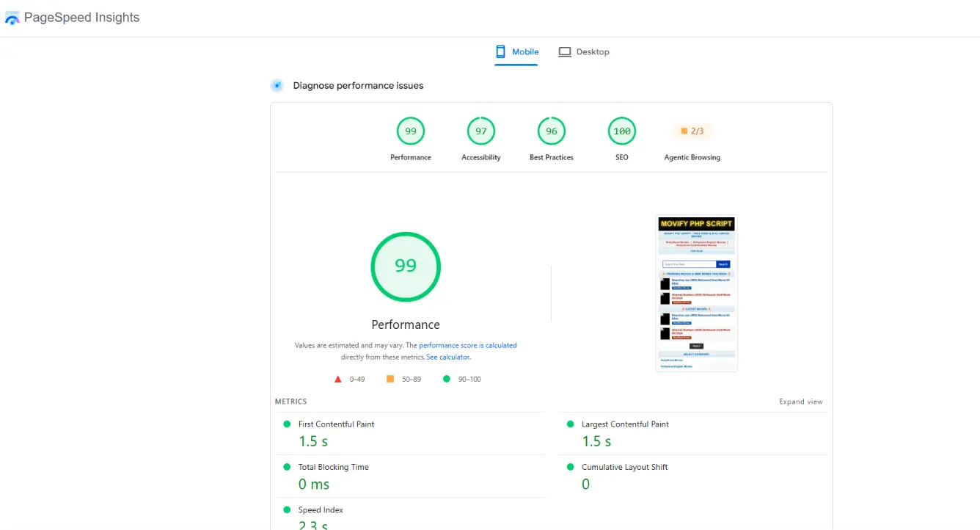Click the Agentic Browsing category label
980x530 pixels.
(x=692, y=157)
